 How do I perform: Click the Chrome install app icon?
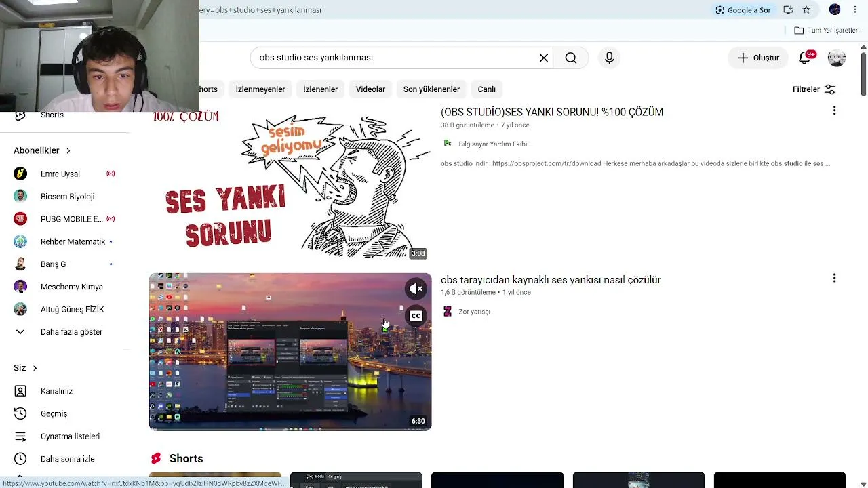coord(788,9)
